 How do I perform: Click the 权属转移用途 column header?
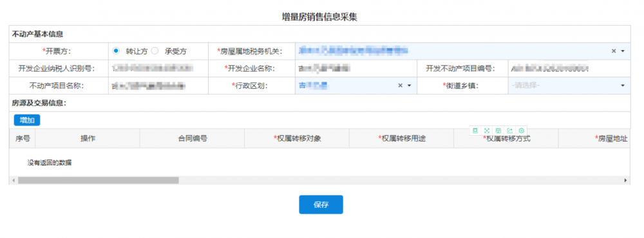coord(402,139)
